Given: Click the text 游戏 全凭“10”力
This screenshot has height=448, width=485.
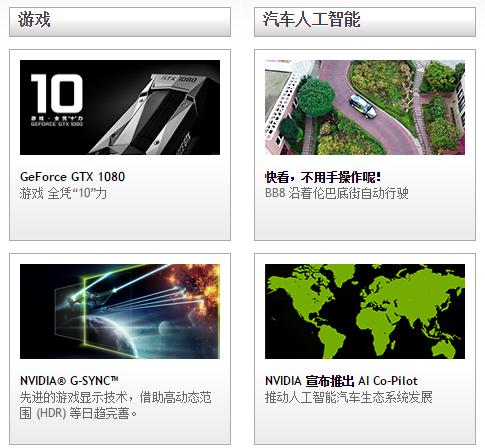Looking at the screenshot, I should [63, 193].
